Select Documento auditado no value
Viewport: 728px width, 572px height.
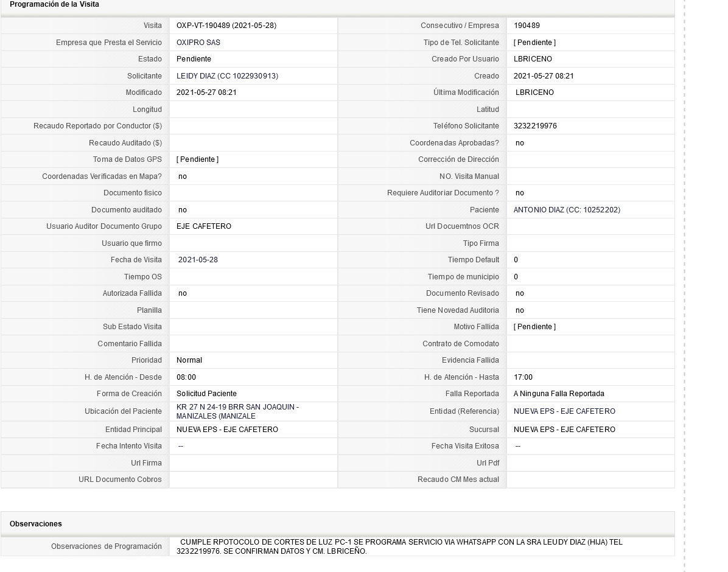183,210
